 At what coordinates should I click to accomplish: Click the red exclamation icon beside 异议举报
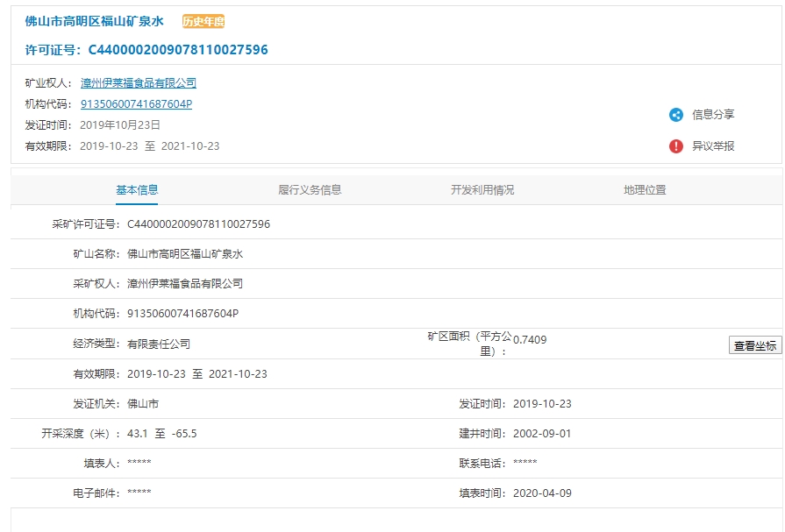[675, 146]
